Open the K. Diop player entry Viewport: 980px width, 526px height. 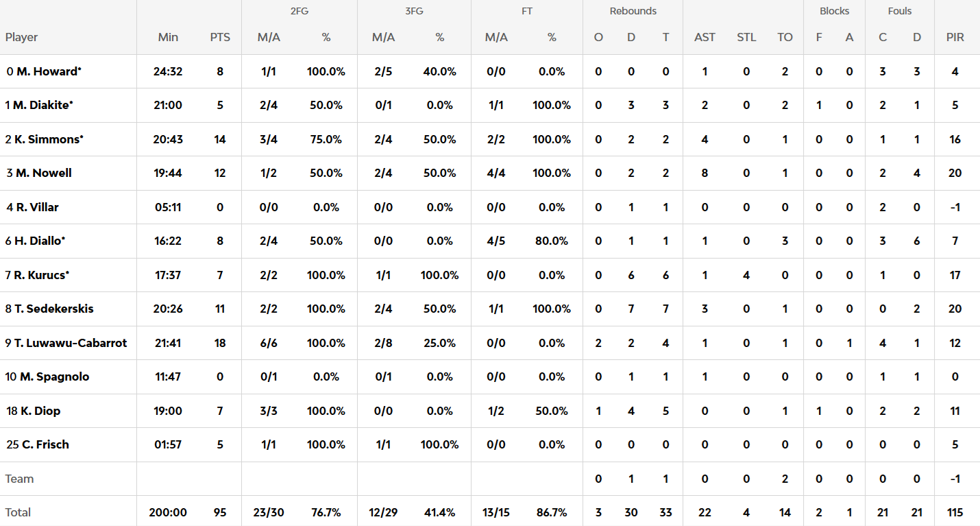40,411
